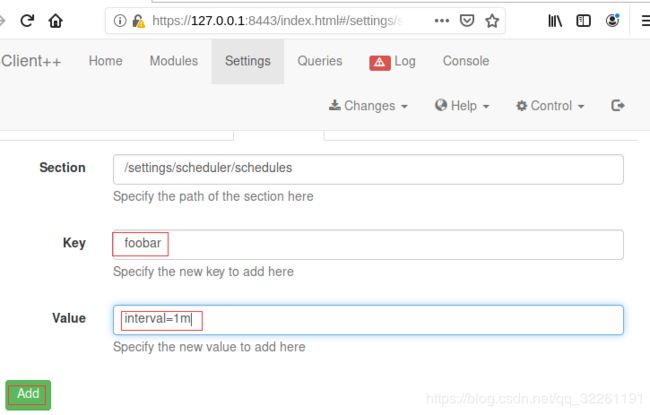Click the green Add button
Viewport: 650px width, 415px height.
28,395
